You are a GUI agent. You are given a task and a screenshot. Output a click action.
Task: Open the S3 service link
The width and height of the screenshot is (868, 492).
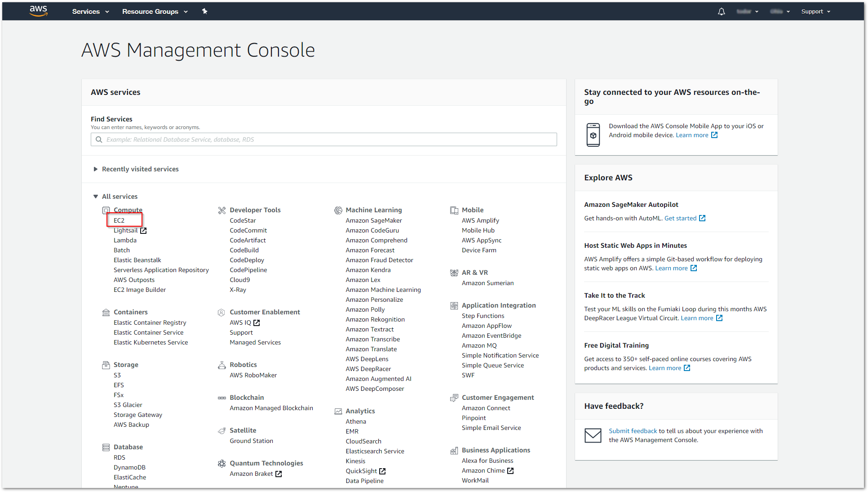pyautogui.click(x=117, y=375)
